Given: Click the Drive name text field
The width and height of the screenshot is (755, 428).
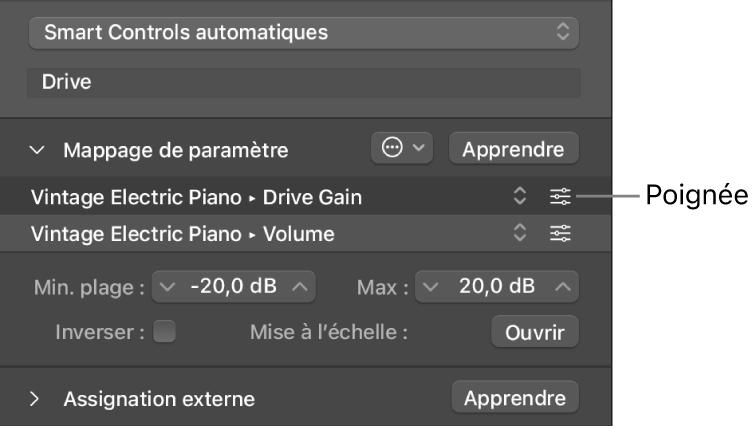Looking at the screenshot, I should coord(303,82).
